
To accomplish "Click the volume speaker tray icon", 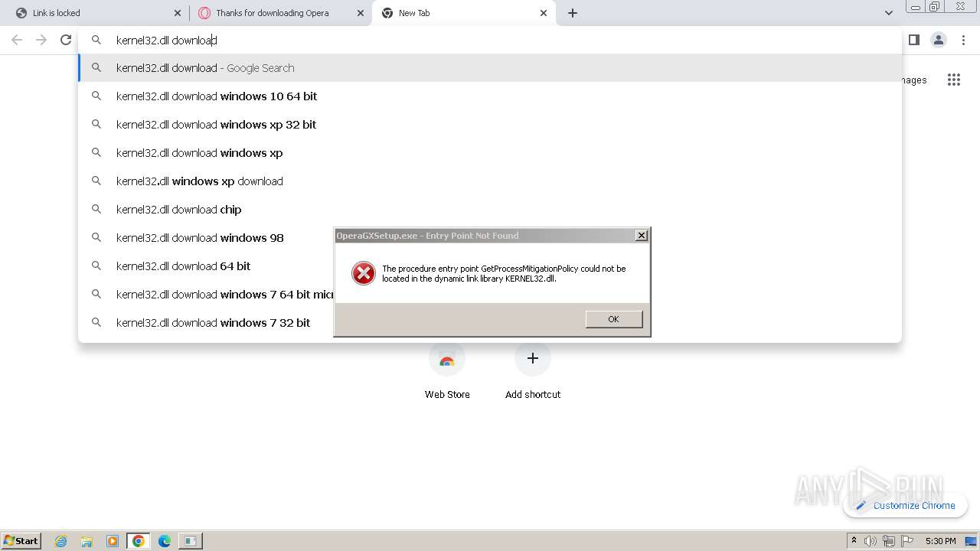I will [871, 541].
